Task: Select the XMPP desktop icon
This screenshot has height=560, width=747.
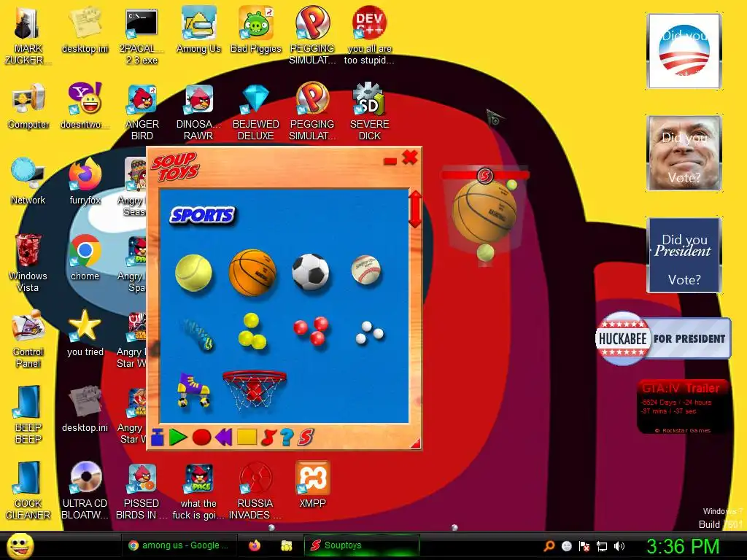Action: point(312,485)
